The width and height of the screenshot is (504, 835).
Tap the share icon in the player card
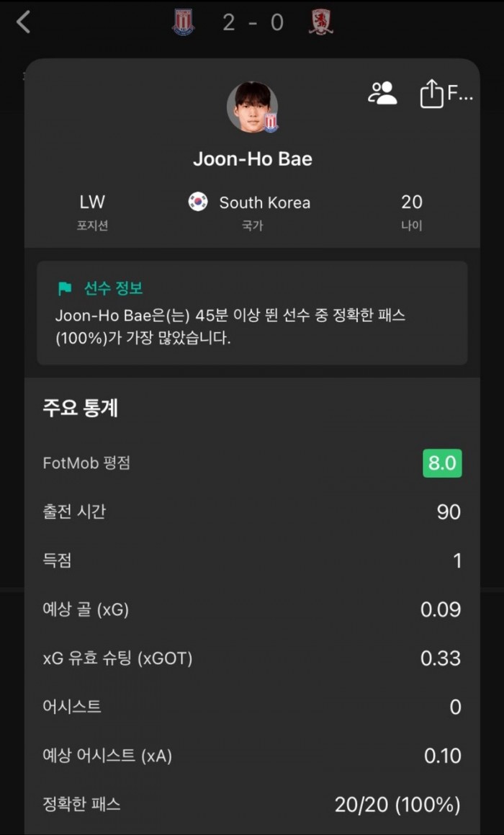point(431,94)
